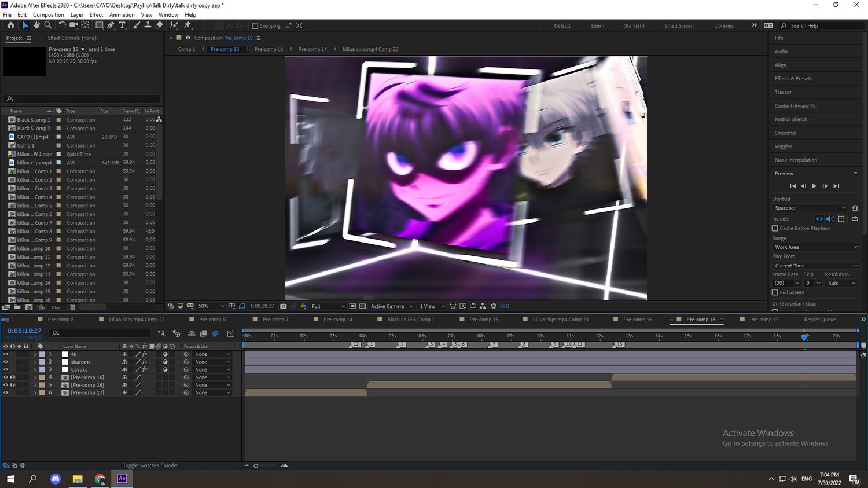The width and height of the screenshot is (868, 488).
Task: Click Toggle Switches / Modes button
Action: pyautogui.click(x=150, y=465)
